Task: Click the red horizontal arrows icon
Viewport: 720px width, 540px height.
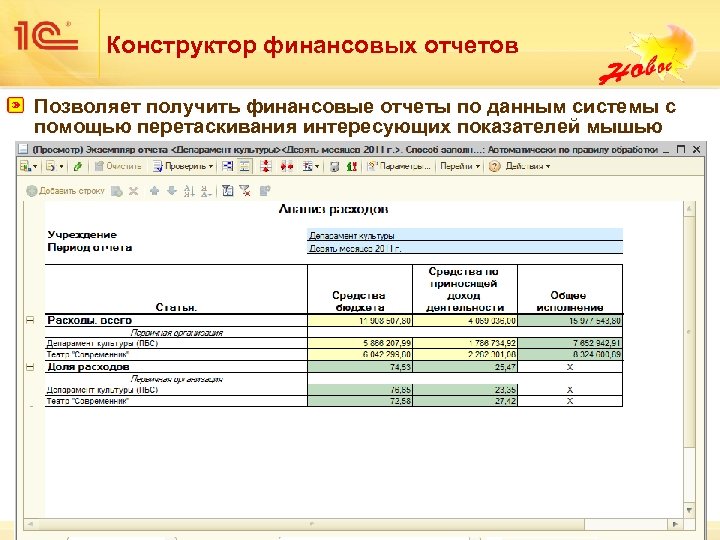Action: coord(287,166)
